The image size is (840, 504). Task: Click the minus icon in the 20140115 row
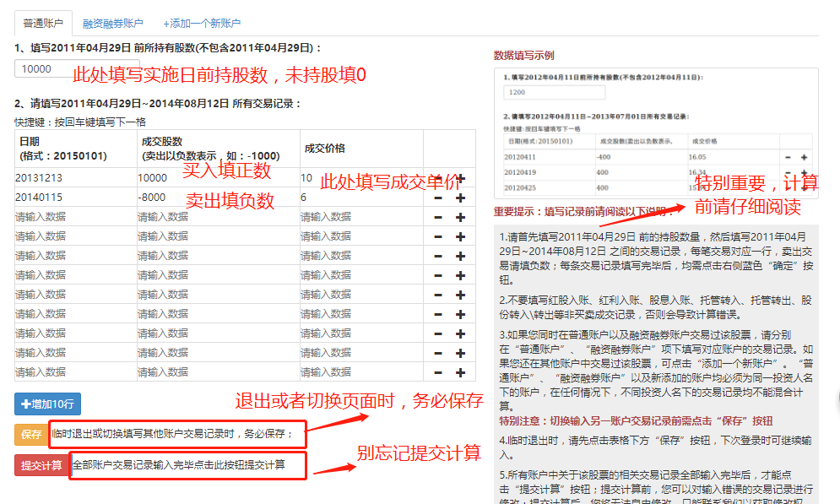click(x=437, y=198)
